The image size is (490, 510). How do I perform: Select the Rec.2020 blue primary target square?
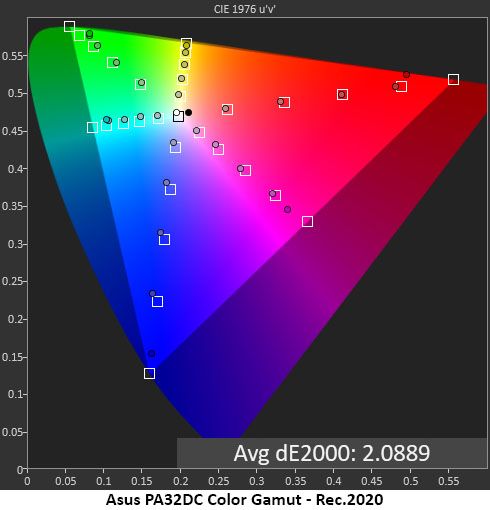pos(150,373)
